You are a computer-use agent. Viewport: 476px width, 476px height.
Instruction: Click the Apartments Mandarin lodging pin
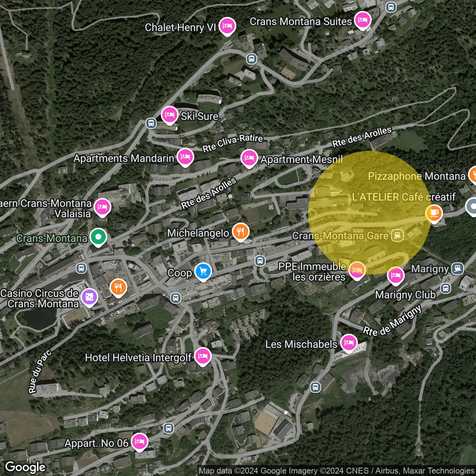185,157
